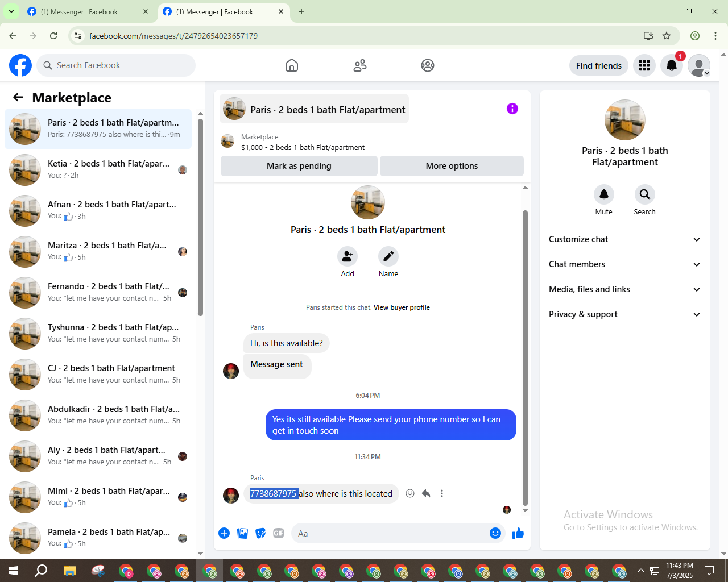Type in the Aa message field

[390, 534]
